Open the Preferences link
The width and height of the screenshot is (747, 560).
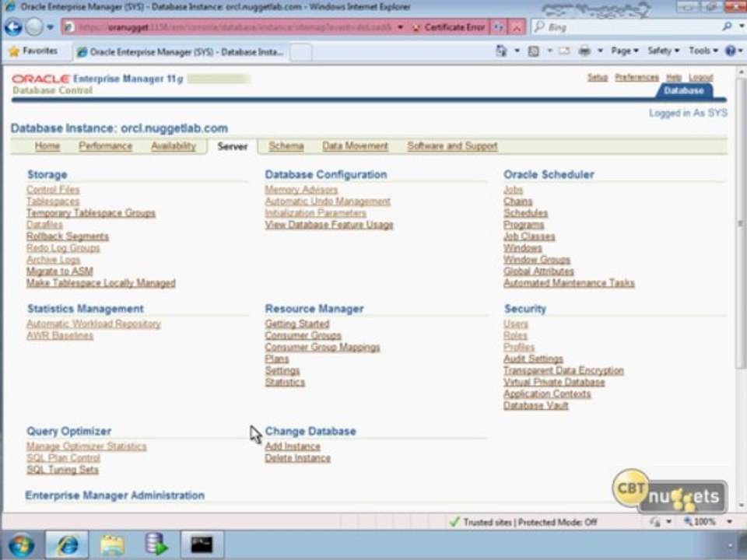(x=637, y=77)
